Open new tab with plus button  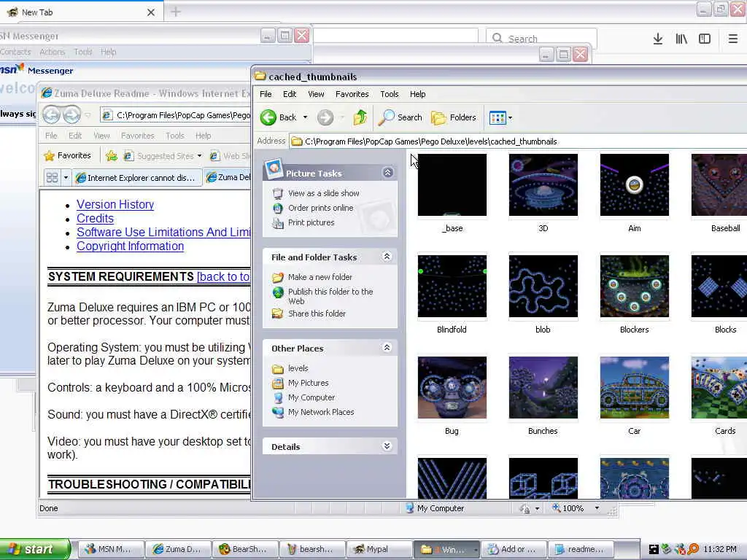pyautogui.click(x=175, y=12)
